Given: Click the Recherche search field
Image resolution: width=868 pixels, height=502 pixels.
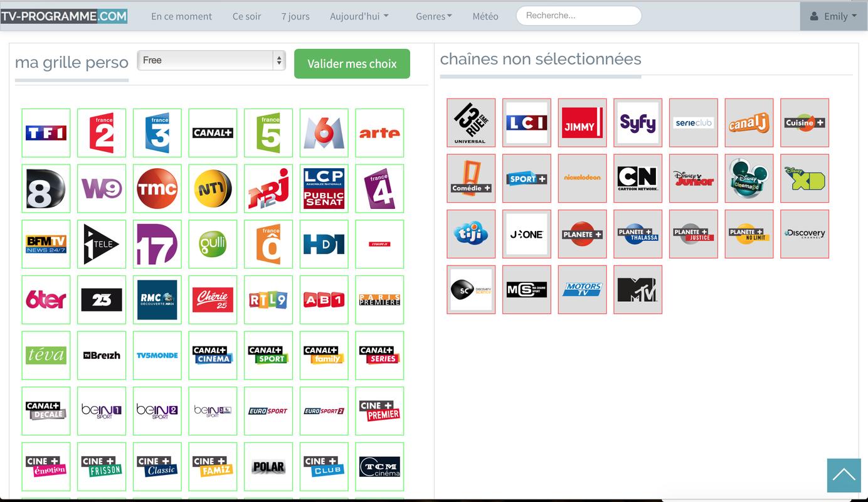Looking at the screenshot, I should pyautogui.click(x=579, y=16).
